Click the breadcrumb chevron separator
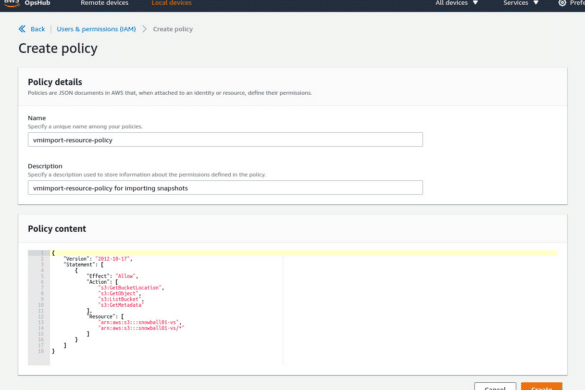This screenshot has height=390, width=585. pos(144,29)
